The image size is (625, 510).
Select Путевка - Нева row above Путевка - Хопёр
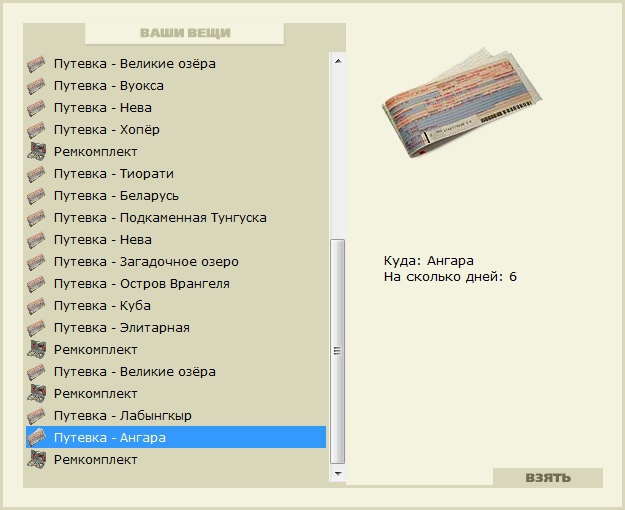[x=176, y=108]
